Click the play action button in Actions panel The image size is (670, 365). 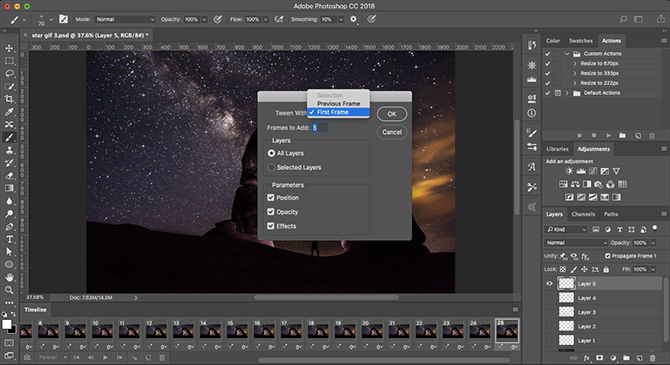(608, 135)
